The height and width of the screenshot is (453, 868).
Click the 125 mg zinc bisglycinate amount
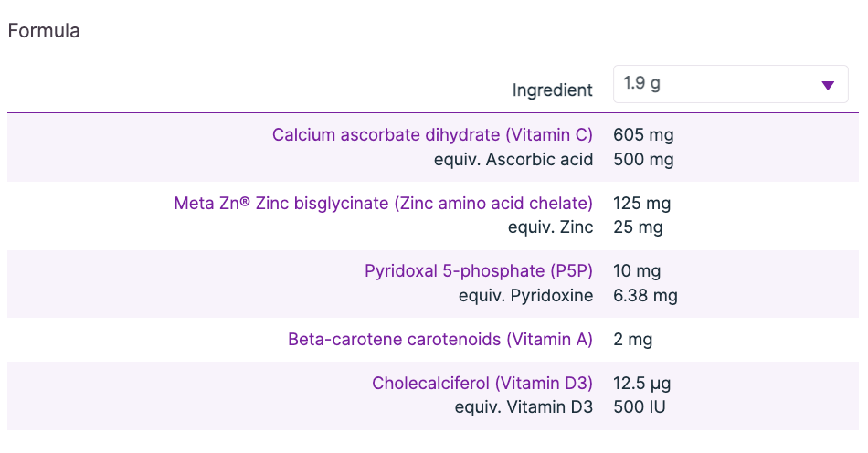point(641,203)
